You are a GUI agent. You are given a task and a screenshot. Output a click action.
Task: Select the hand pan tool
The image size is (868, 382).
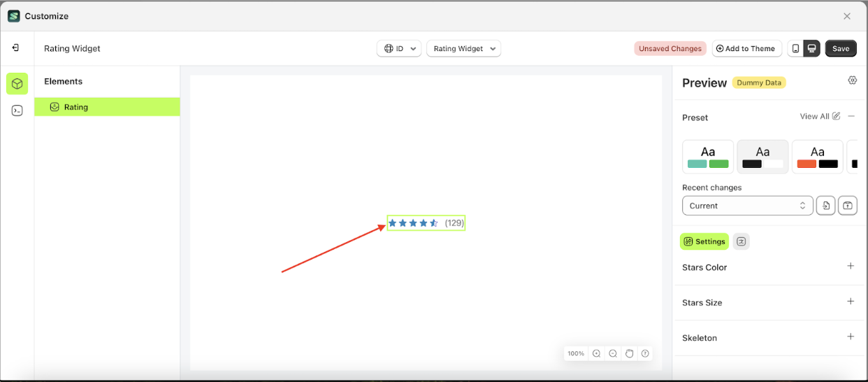tap(629, 354)
